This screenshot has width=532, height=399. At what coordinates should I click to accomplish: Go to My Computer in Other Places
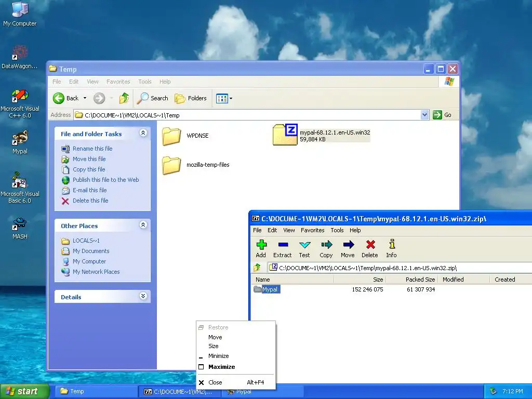[89, 261]
